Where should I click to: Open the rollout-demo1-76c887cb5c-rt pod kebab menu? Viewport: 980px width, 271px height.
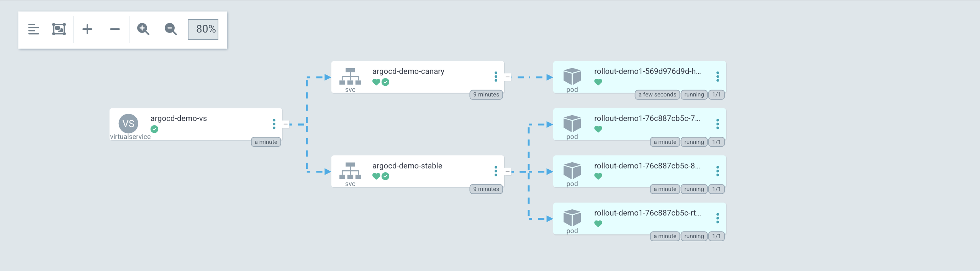tap(718, 218)
